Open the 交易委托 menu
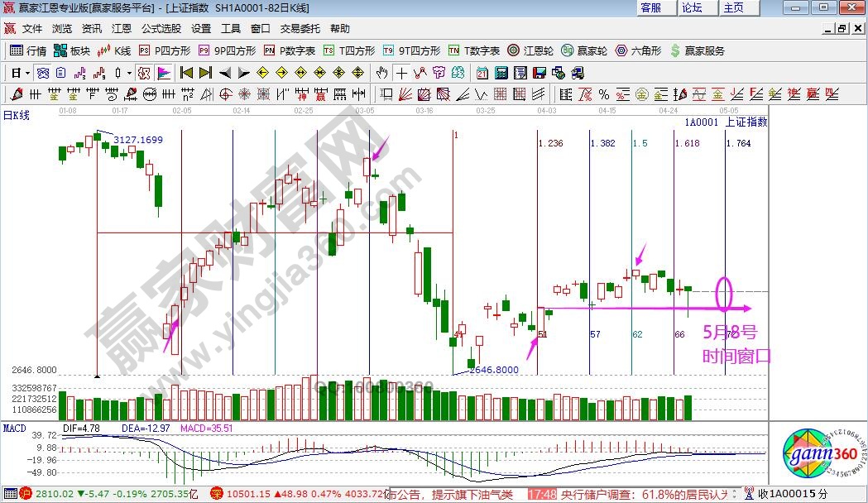This screenshot has height=503, width=868. click(298, 28)
